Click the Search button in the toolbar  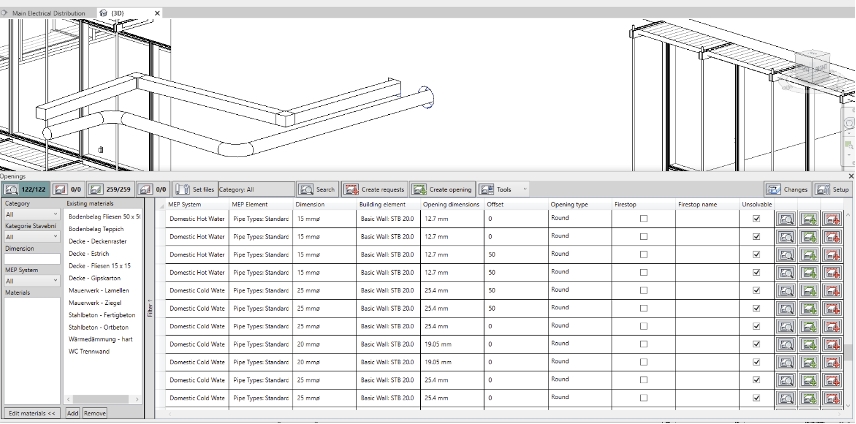[318, 189]
